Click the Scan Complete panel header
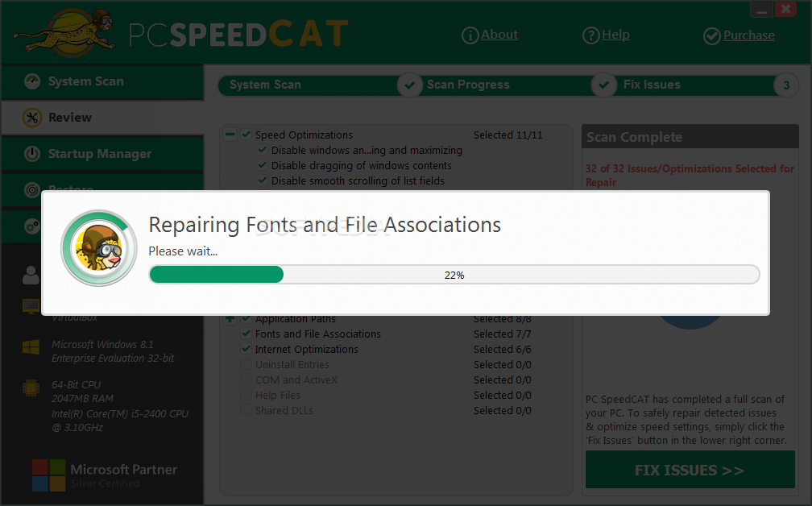 [690, 137]
